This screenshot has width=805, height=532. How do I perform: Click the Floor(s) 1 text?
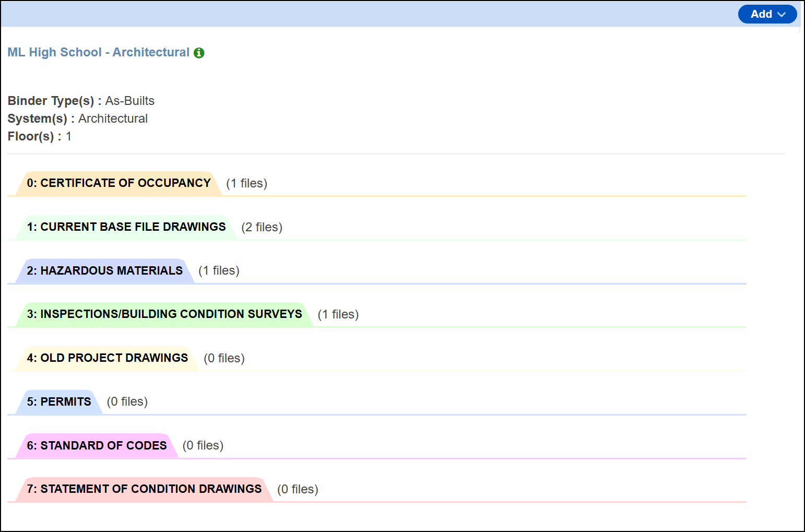tap(39, 136)
